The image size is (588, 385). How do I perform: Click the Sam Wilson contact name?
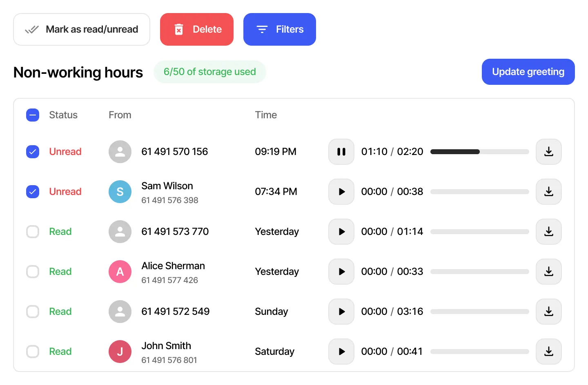tap(167, 186)
